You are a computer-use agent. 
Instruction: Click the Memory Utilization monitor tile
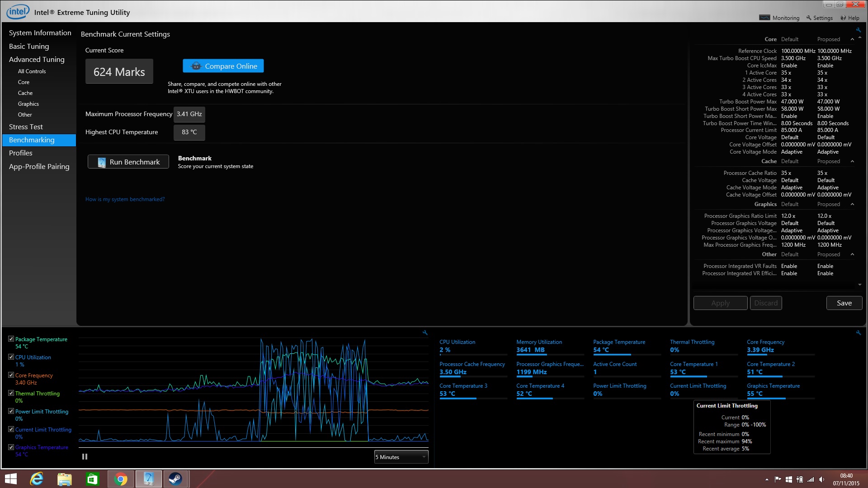550,347
